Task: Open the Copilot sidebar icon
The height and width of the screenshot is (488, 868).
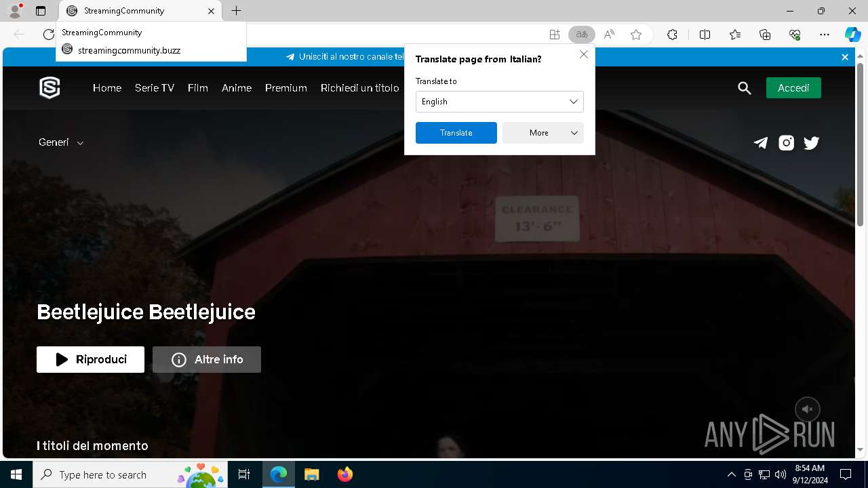Action: pos(852,35)
